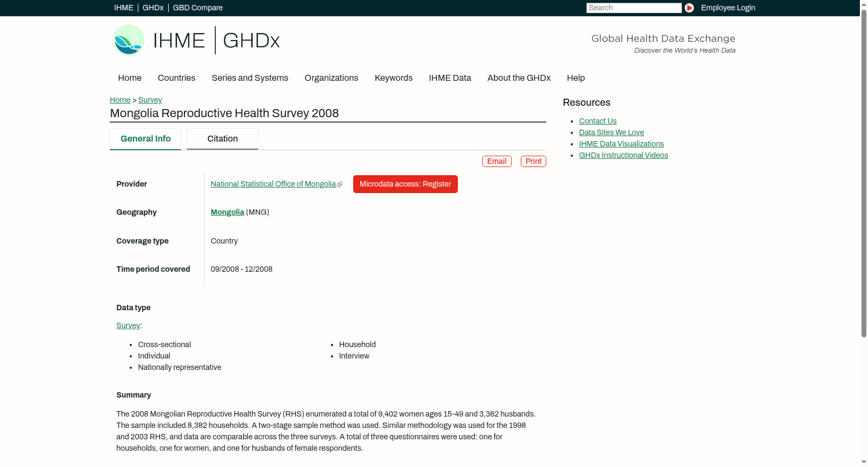This screenshot has width=868, height=467.
Task: Click the scrollbar up arrow
Action: 864,4
